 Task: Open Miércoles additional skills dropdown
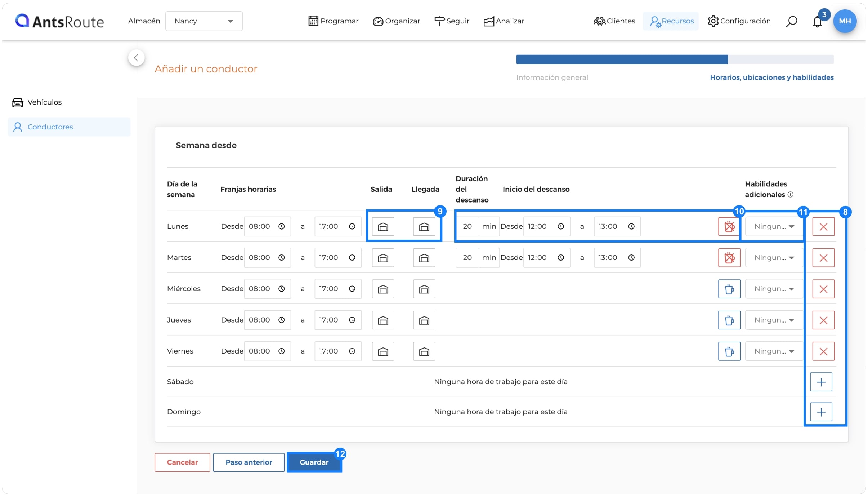tap(774, 289)
